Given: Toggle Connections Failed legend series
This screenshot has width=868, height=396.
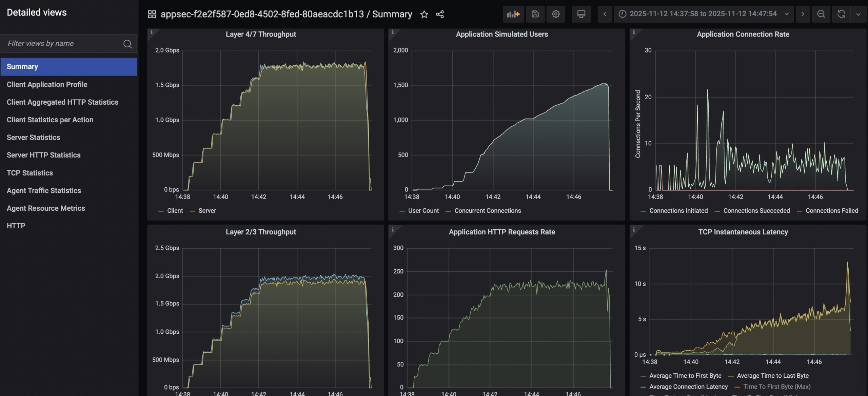Looking at the screenshot, I should [x=831, y=211].
